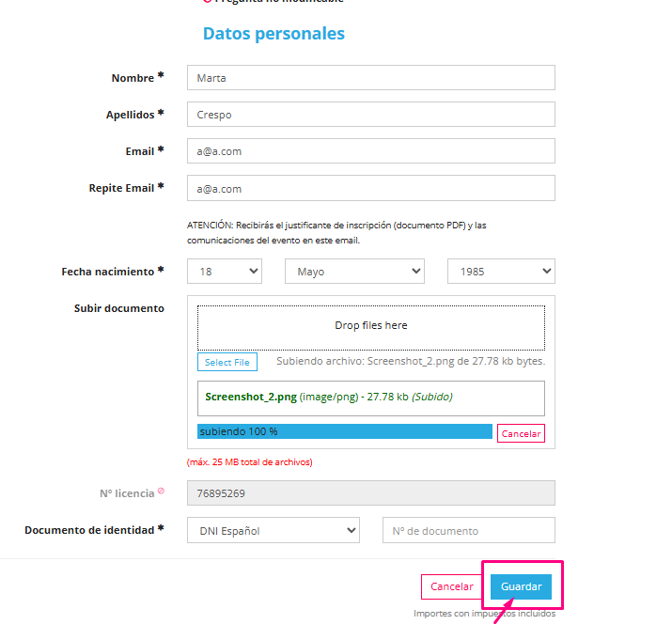Click the non-modifiable icon beside Nº licencia
672x640 pixels.
pyautogui.click(x=161, y=491)
